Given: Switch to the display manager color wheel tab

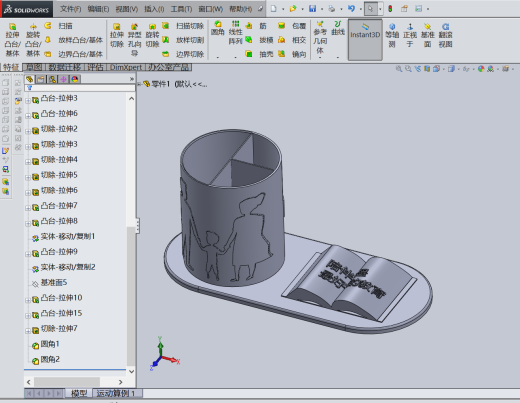Looking at the screenshot, I should (x=75, y=79).
